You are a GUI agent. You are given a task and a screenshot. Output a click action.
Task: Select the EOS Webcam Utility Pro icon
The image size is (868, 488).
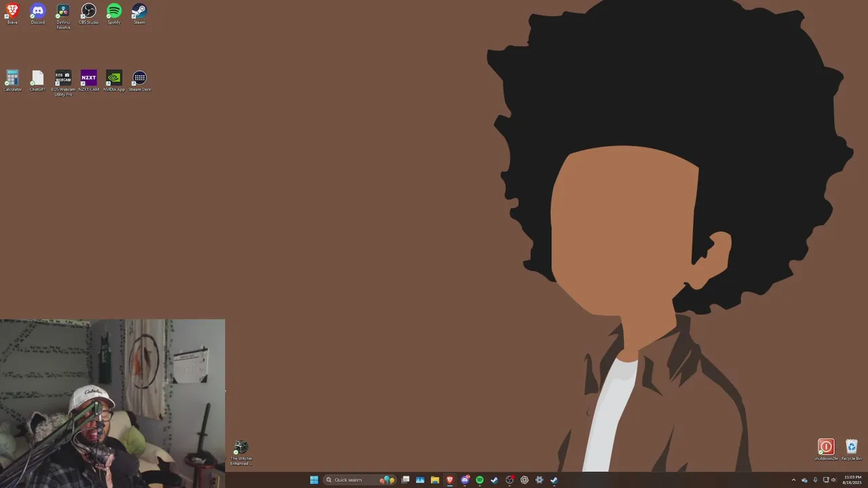click(x=63, y=83)
